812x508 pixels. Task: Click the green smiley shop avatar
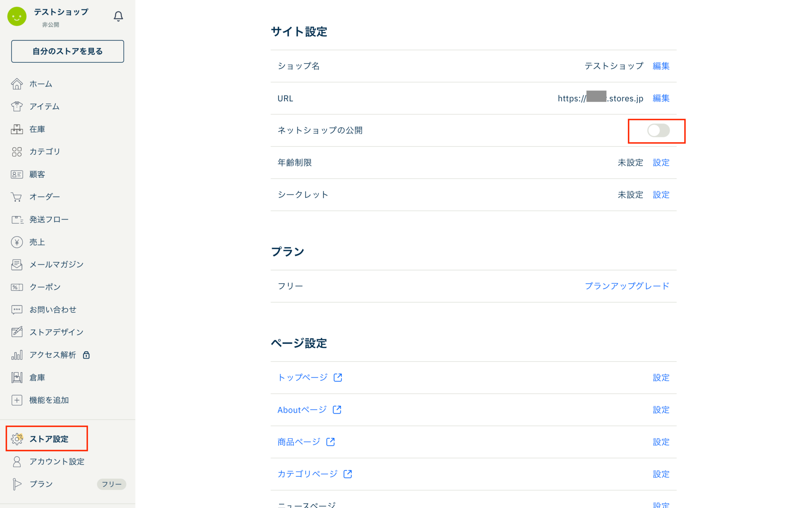coord(17,17)
